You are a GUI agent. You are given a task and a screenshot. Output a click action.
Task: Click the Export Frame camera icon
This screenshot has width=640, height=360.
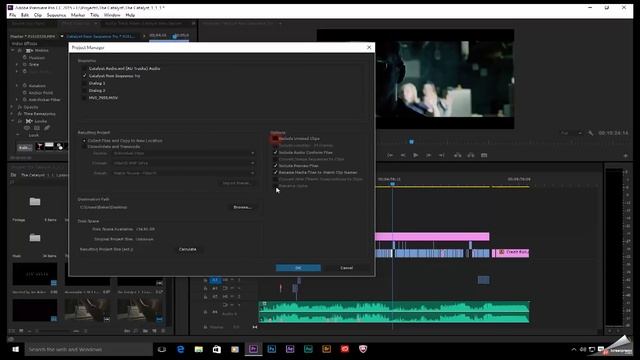point(484,155)
